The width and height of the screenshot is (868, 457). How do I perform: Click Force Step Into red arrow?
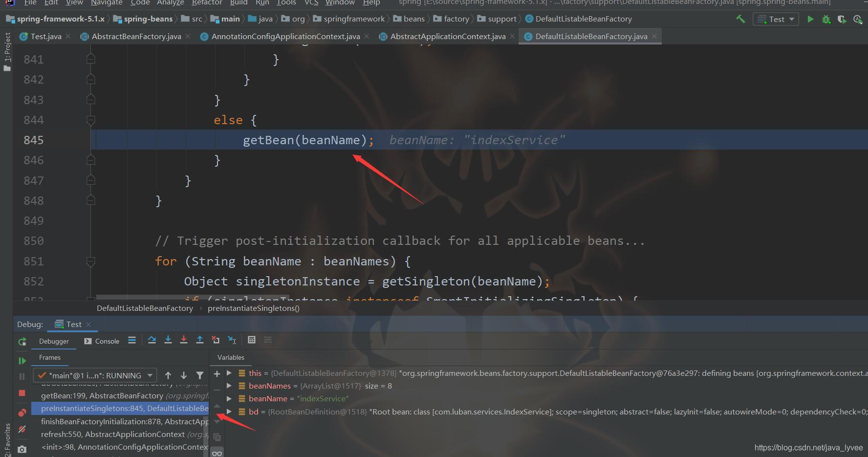[184, 340]
